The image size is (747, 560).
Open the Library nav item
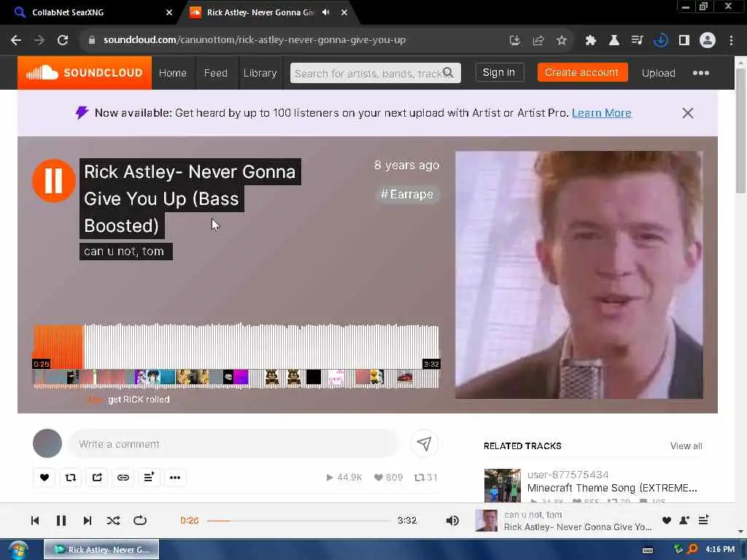click(x=260, y=73)
